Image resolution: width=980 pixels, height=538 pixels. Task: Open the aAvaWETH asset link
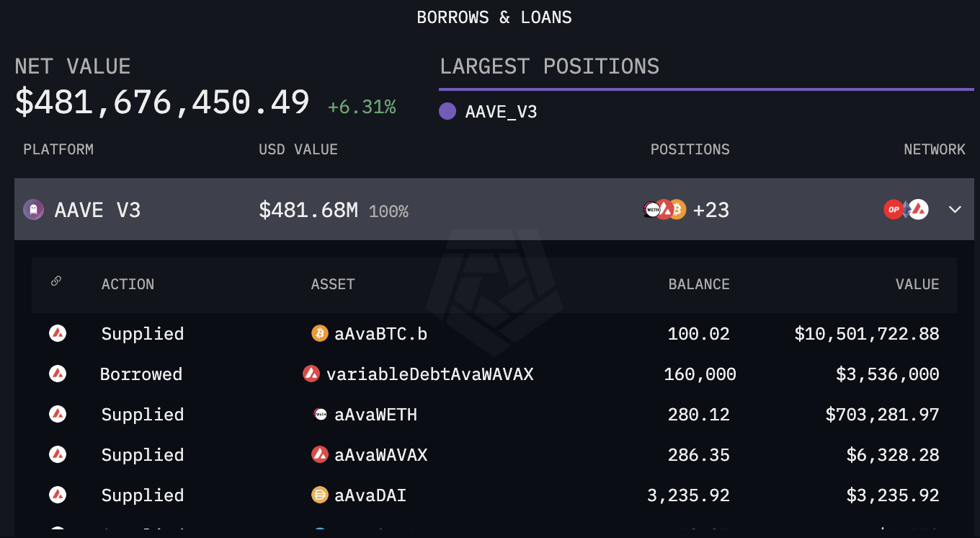pos(375,414)
